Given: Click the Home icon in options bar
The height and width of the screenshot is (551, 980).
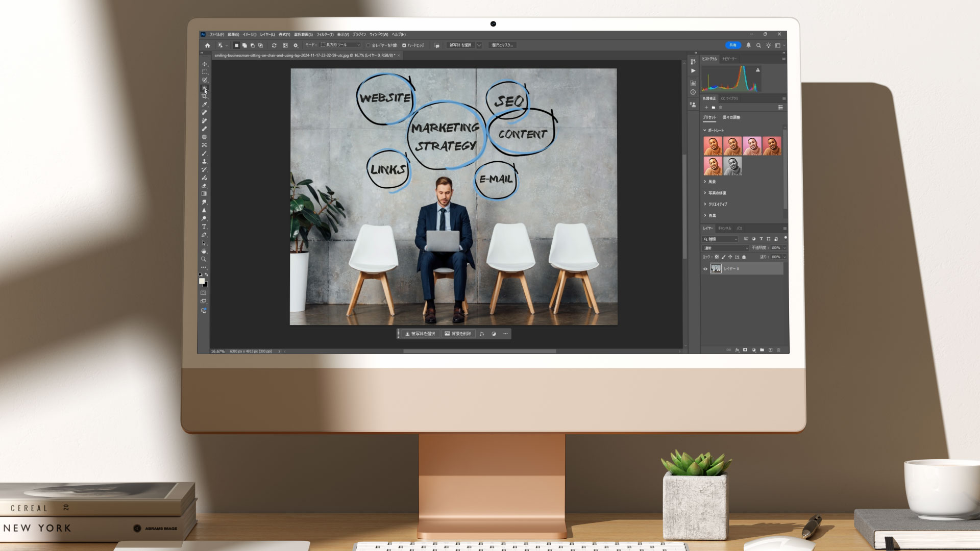Looking at the screenshot, I should click(207, 45).
